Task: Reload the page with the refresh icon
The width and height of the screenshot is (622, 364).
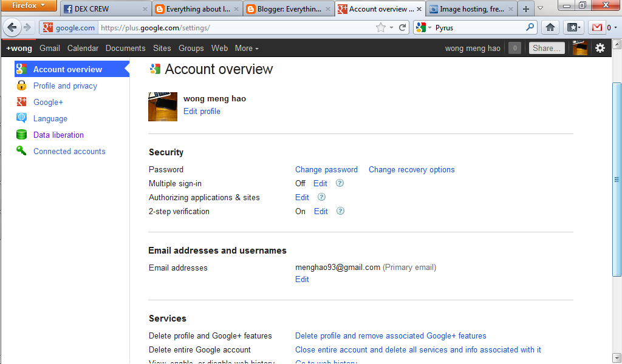Action: pos(402,27)
